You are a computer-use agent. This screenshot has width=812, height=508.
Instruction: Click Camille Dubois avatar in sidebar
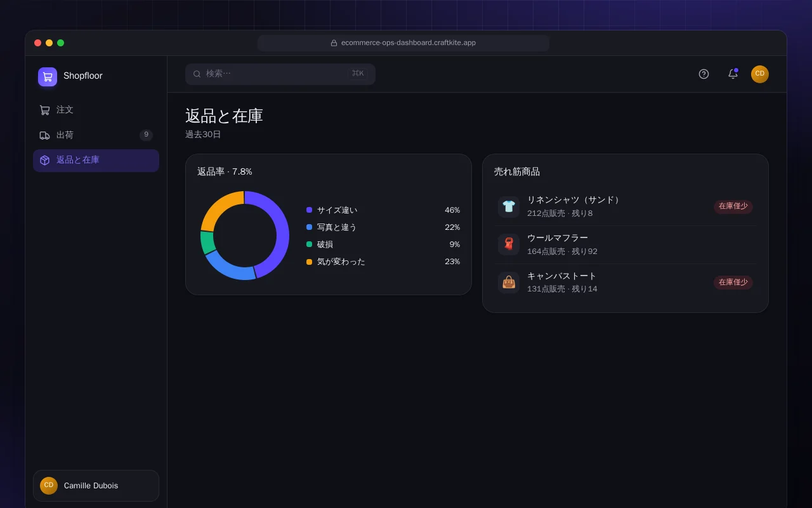(x=49, y=486)
